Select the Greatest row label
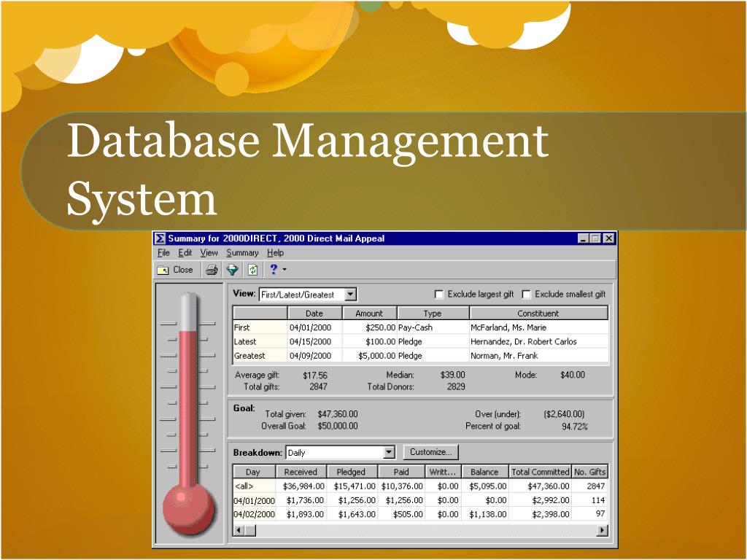 [x=260, y=356]
